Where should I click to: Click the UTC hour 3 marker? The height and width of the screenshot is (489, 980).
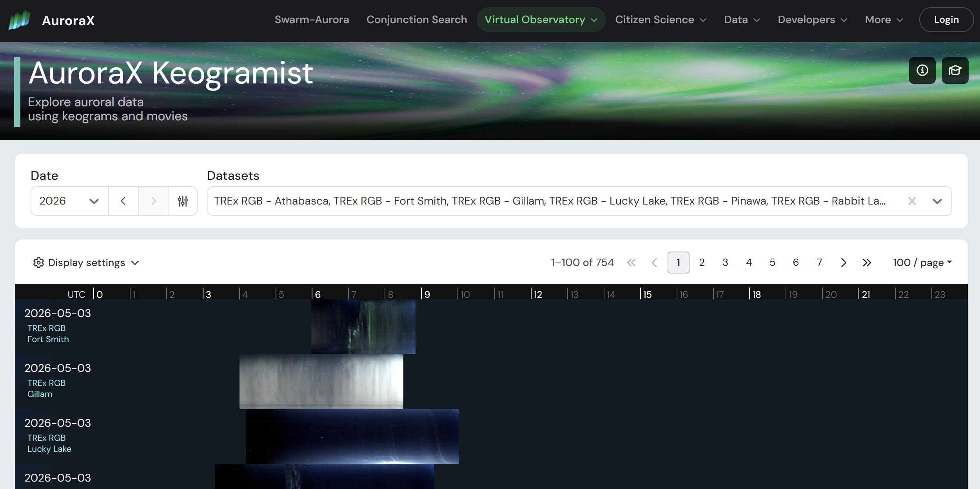207,294
